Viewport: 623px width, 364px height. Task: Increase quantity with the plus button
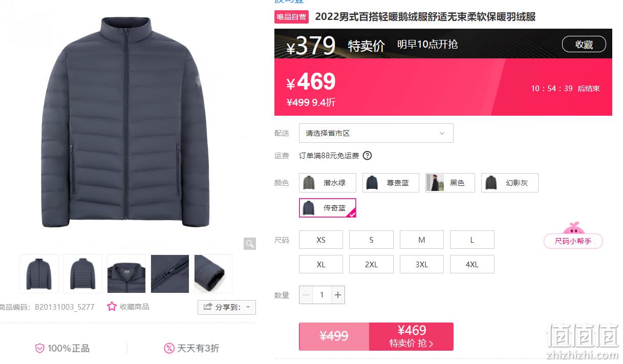click(337, 295)
